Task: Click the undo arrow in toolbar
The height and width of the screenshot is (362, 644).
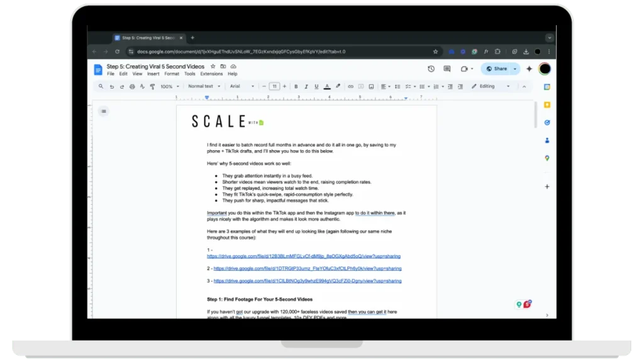Action: point(112,87)
